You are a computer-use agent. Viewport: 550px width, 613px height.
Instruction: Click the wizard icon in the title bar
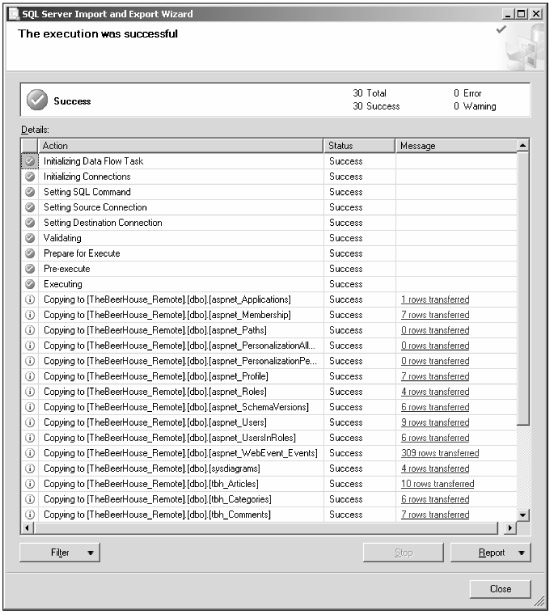tap(14, 14)
